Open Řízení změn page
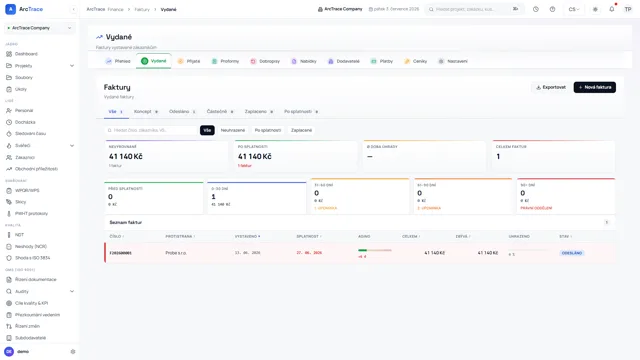Image resolution: width=640 pixels, height=360 pixels. 27,326
